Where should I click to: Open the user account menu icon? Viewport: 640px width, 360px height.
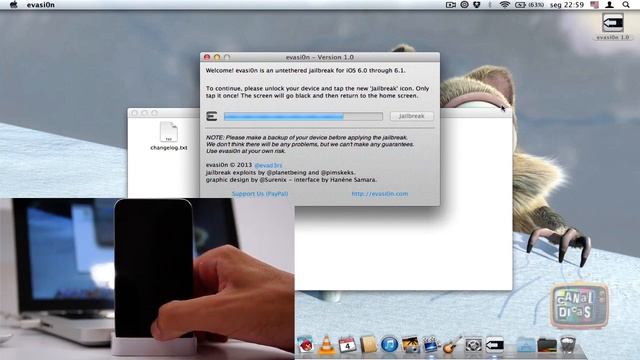tap(609, 5)
